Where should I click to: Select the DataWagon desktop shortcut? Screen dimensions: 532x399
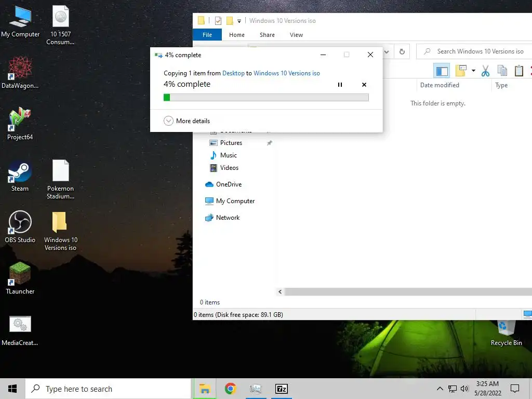[20, 73]
